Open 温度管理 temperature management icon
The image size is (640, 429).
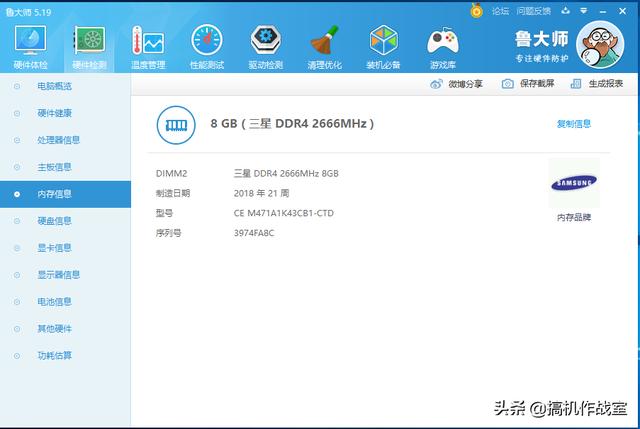tap(148, 40)
